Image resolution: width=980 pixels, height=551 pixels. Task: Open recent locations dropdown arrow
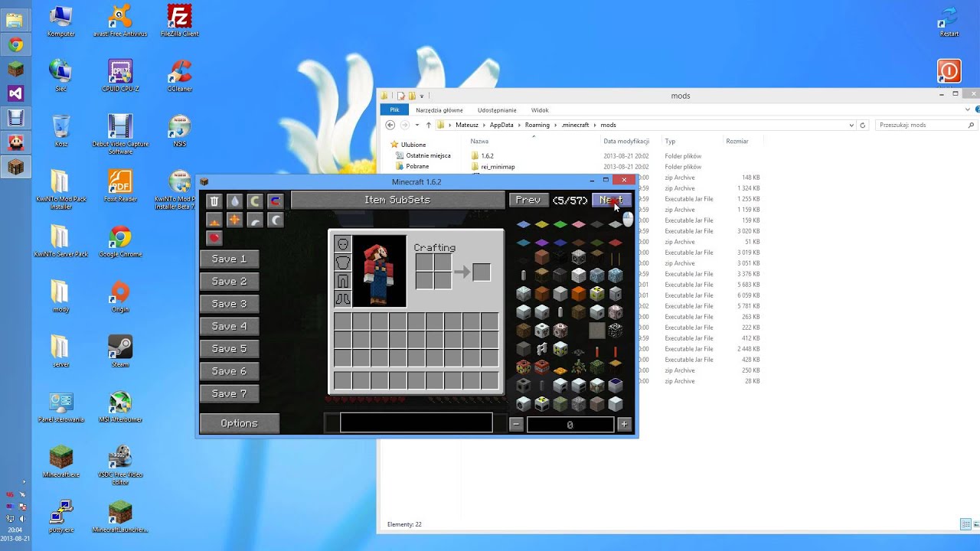417,125
